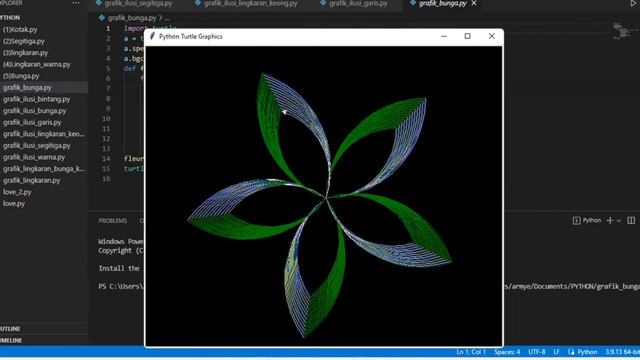Screen dimensions: 640x360
Task: Close the grafik_bunga.py editor tab
Action: point(474,3)
